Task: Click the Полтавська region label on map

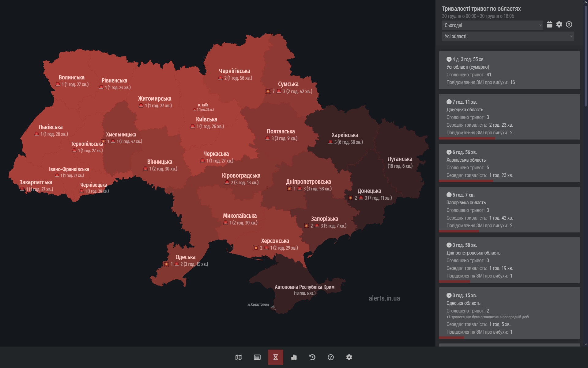Action: point(281,132)
